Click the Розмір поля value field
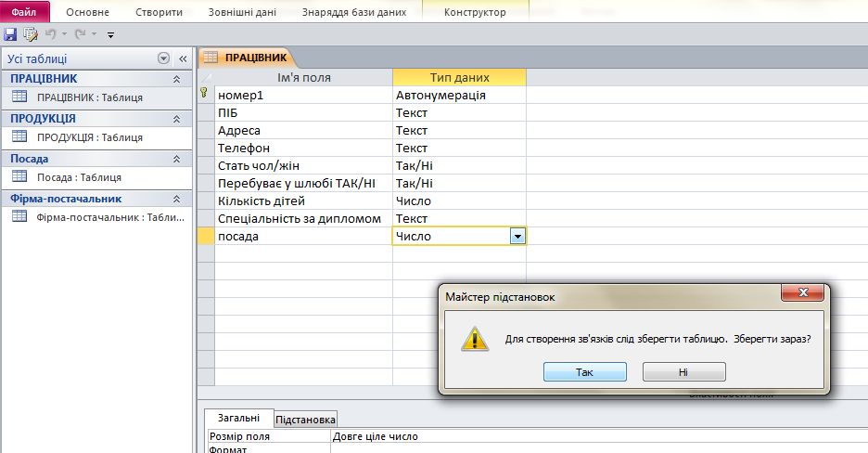 pos(599,436)
